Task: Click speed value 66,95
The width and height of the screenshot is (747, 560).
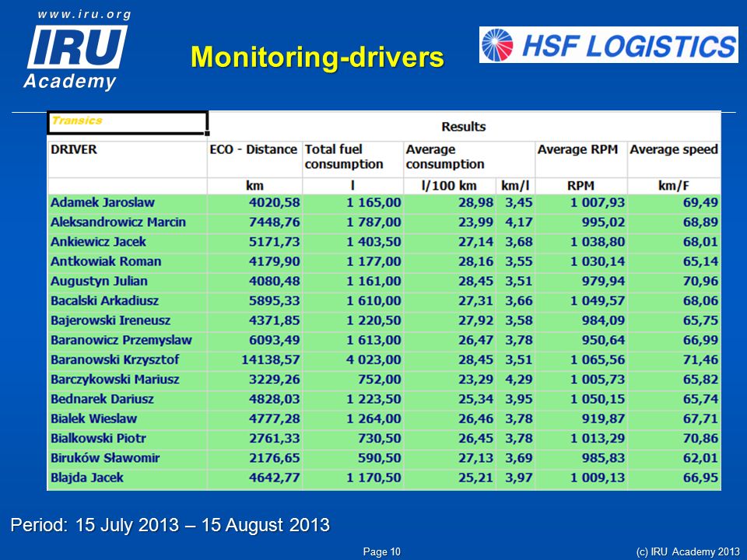Action: pyautogui.click(x=700, y=478)
